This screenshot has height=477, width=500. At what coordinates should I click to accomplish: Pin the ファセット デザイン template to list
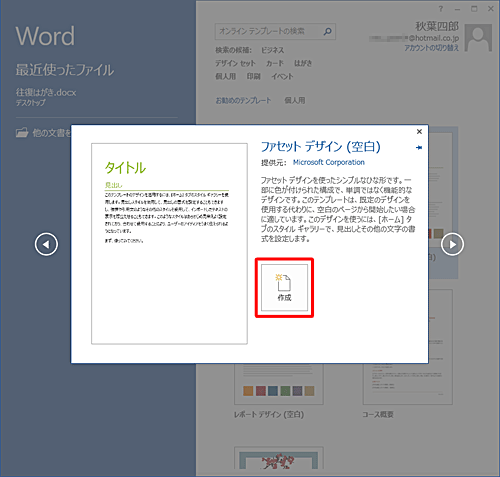[419, 147]
